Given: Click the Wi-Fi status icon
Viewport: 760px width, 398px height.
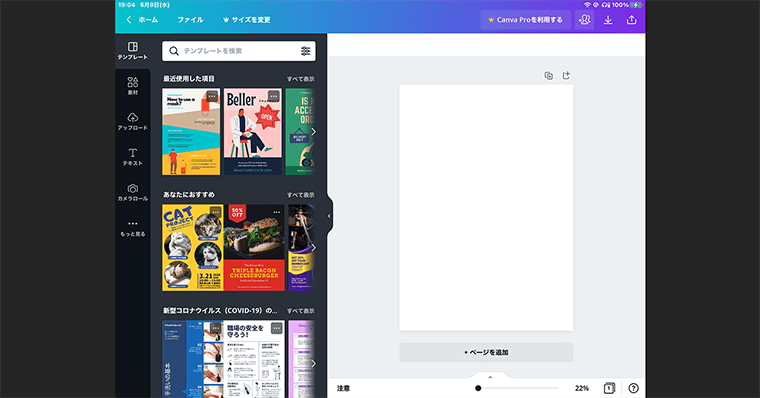Looking at the screenshot, I should [587, 5].
